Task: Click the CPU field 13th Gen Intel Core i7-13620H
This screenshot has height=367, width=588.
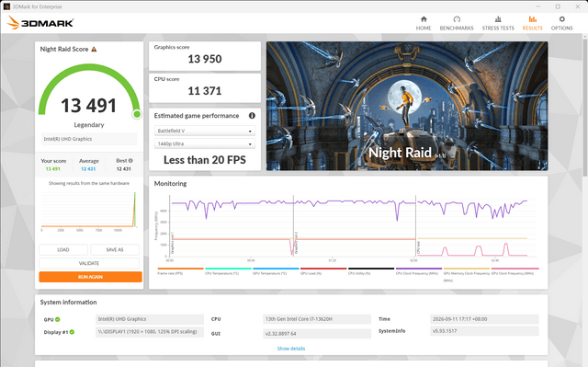Action: [x=317, y=319]
